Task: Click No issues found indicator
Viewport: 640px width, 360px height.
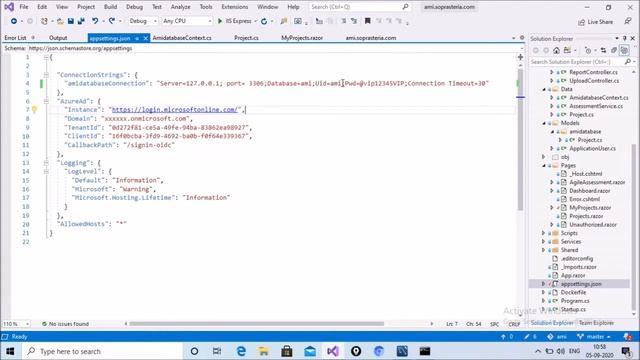Action: (x=65, y=324)
